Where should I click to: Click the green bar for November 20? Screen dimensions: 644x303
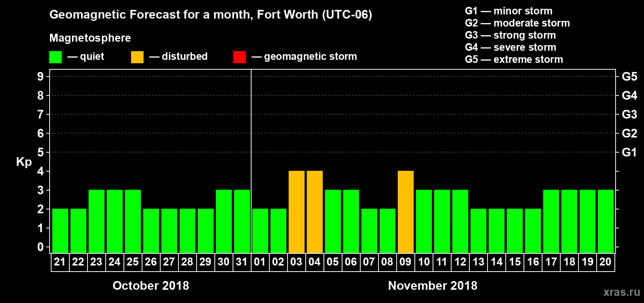point(606,221)
